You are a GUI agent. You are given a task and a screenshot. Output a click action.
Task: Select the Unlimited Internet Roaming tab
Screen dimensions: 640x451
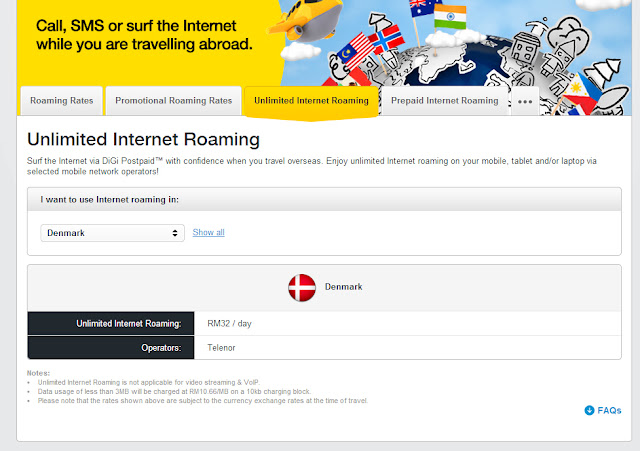(x=311, y=102)
